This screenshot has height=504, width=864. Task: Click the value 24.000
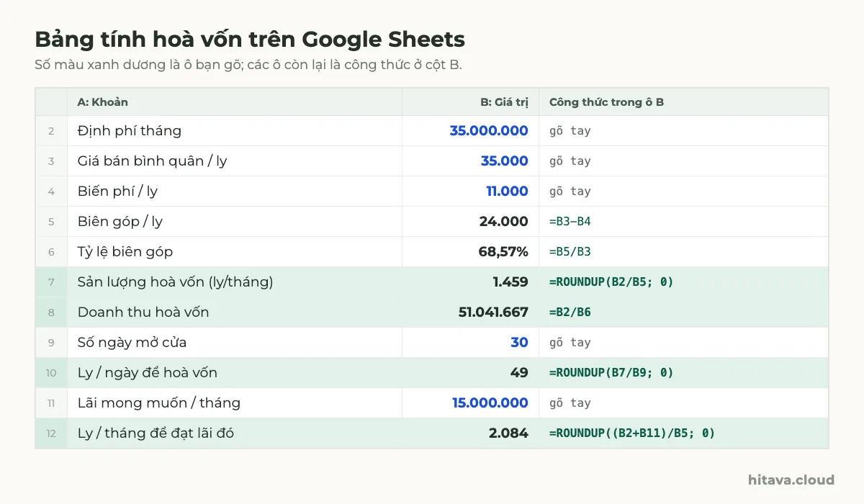coord(504,222)
